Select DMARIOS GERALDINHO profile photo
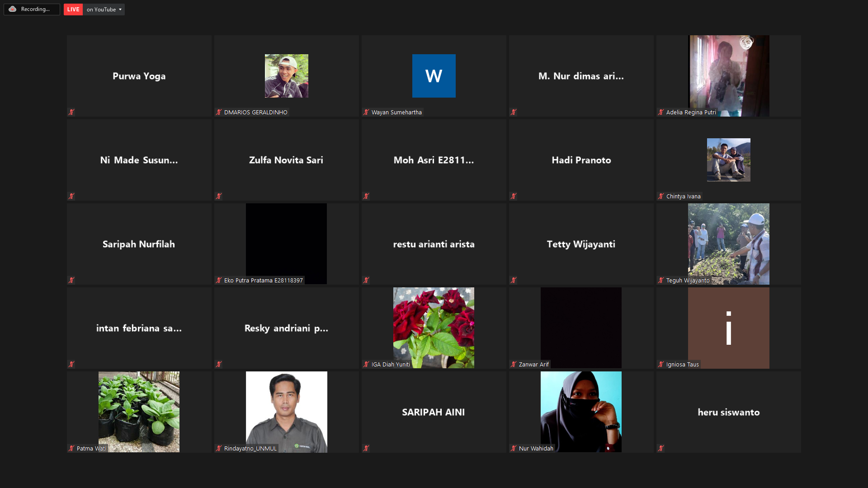This screenshot has height=488, width=868. tap(287, 76)
